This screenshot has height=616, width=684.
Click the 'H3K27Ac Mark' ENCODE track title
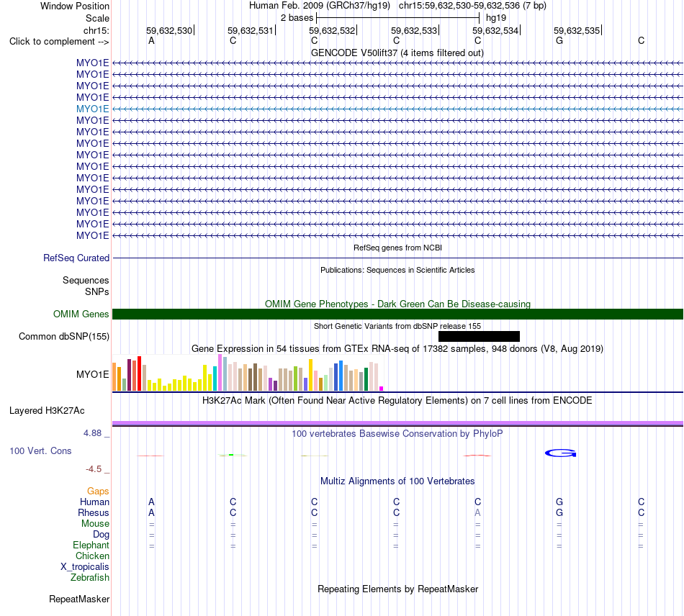[397, 401]
